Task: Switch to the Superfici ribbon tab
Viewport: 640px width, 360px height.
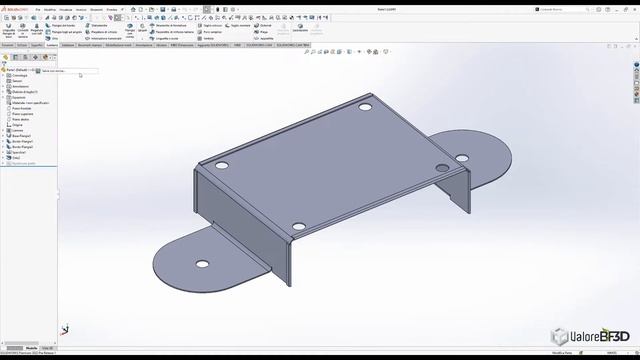Action: click(37, 45)
